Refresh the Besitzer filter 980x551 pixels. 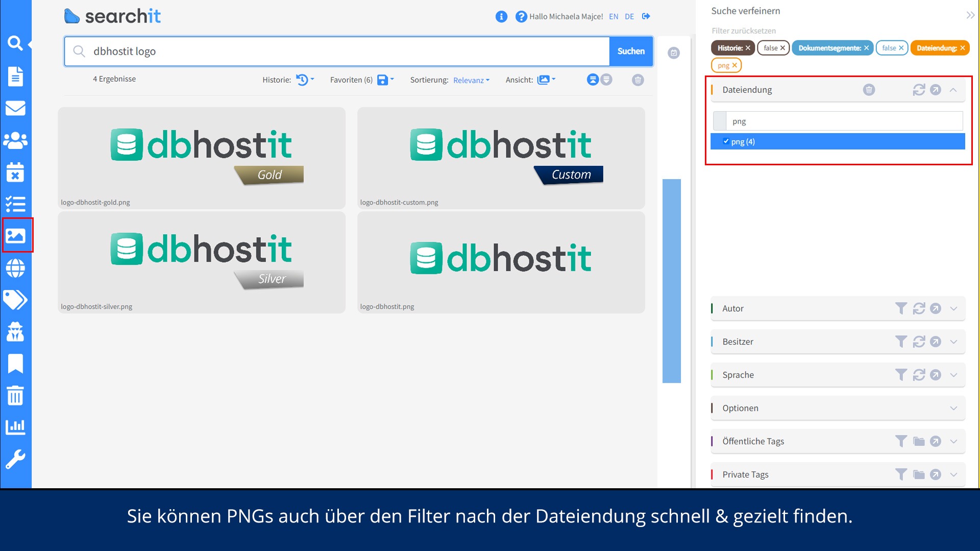[x=919, y=341]
